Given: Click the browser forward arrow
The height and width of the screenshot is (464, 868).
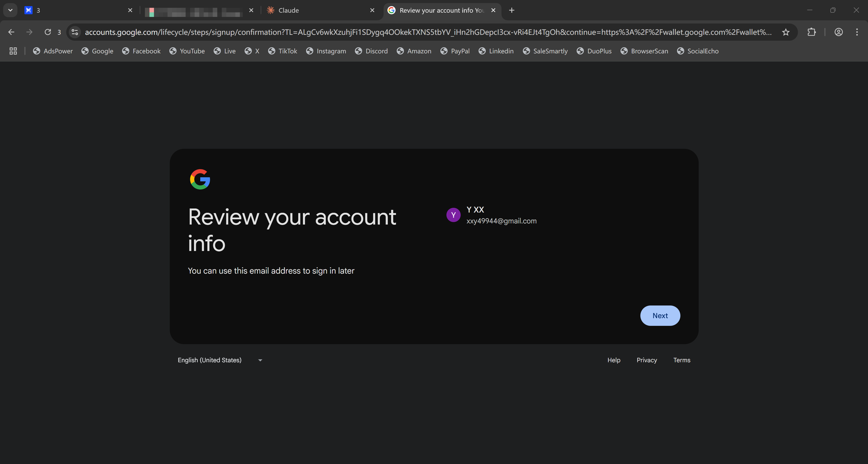Looking at the screenshot, I should pos(29,32).
